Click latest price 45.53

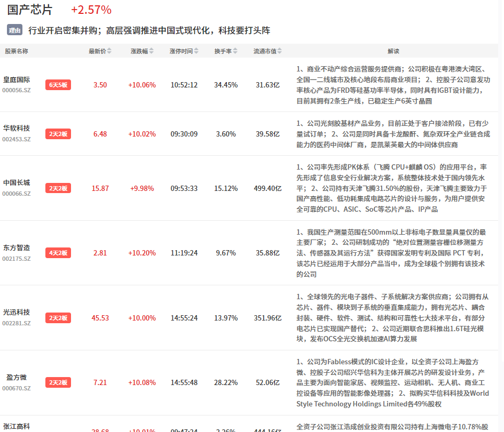click(100, 318)
